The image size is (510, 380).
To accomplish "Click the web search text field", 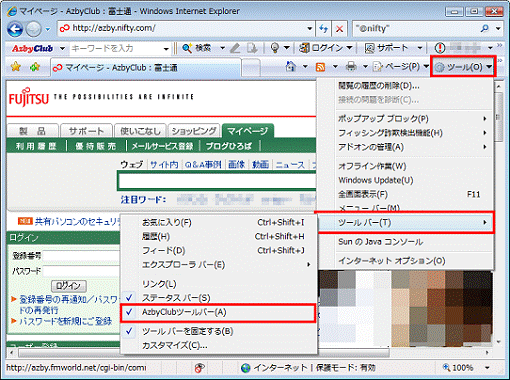I will (217, 182).
